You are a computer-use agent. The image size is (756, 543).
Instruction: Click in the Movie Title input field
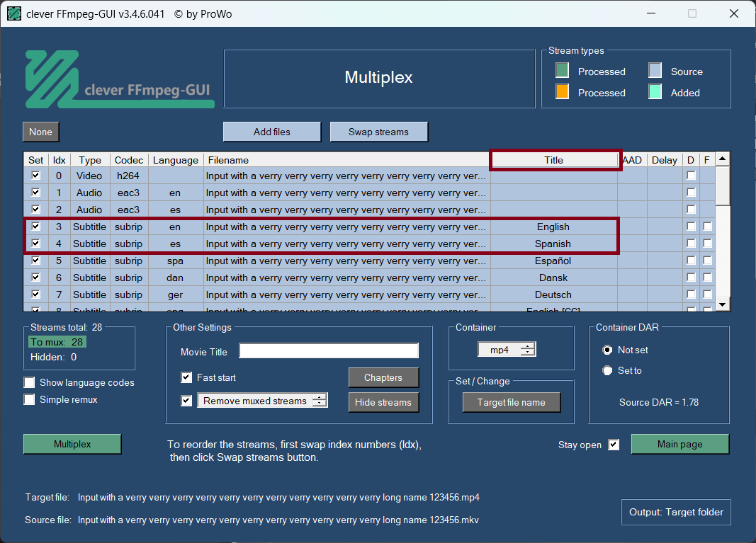pos(329,350)
